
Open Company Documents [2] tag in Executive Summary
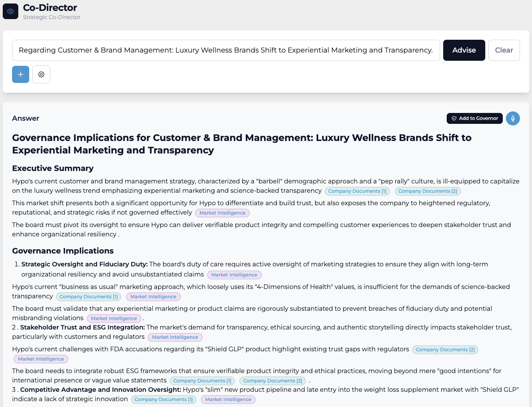pos(428,191)
